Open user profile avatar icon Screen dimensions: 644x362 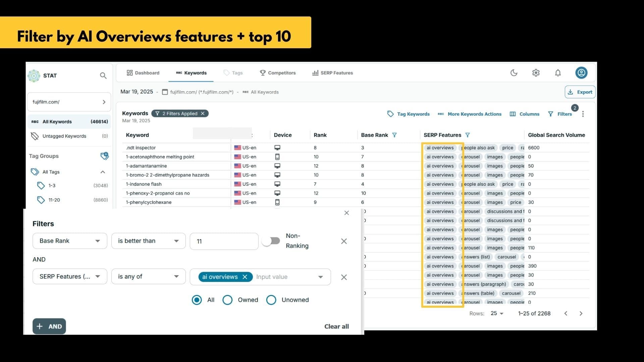(x=581, y=73)
